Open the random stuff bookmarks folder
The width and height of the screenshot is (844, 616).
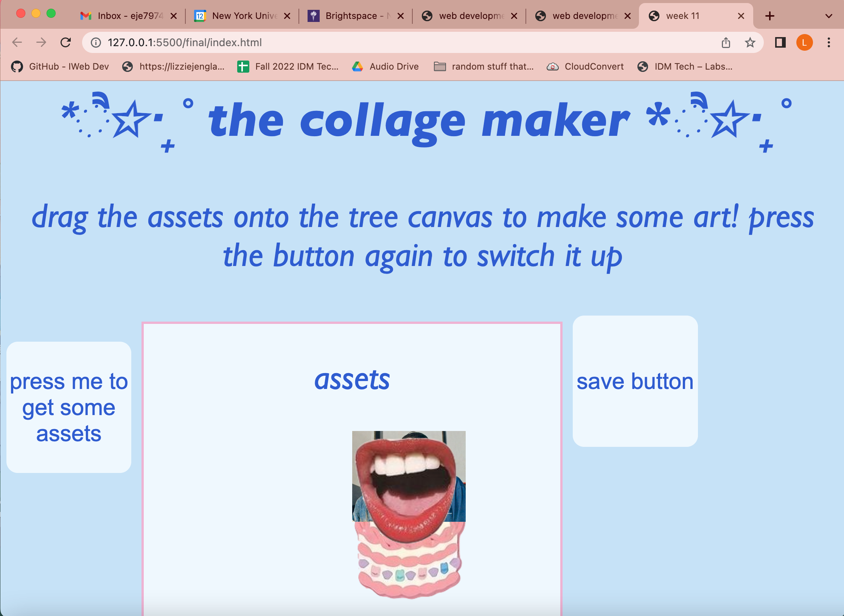point(483,67)
